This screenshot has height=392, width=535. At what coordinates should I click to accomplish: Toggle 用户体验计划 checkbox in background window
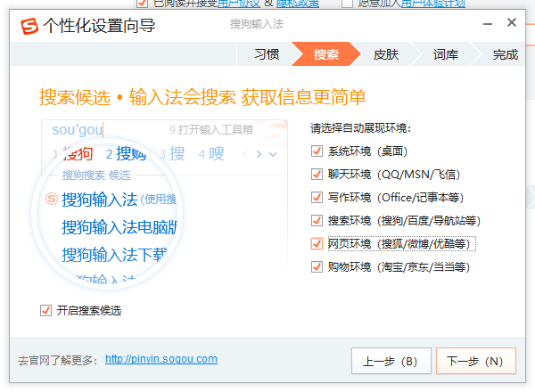click(348, 4)
